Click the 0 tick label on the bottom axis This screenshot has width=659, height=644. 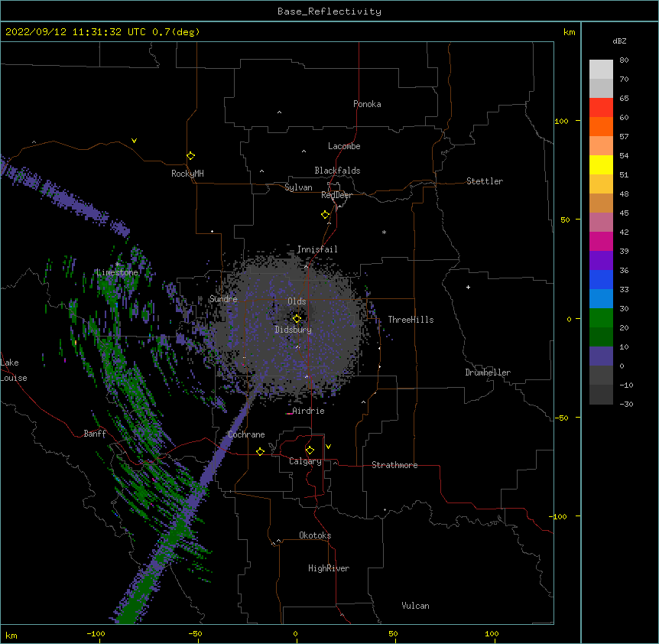(295, 633)
